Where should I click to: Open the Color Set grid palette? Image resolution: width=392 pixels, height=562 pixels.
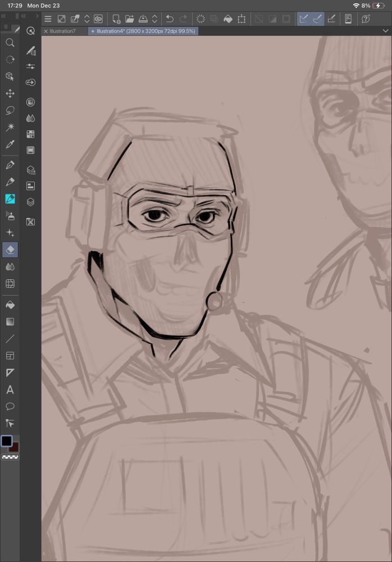30,134
